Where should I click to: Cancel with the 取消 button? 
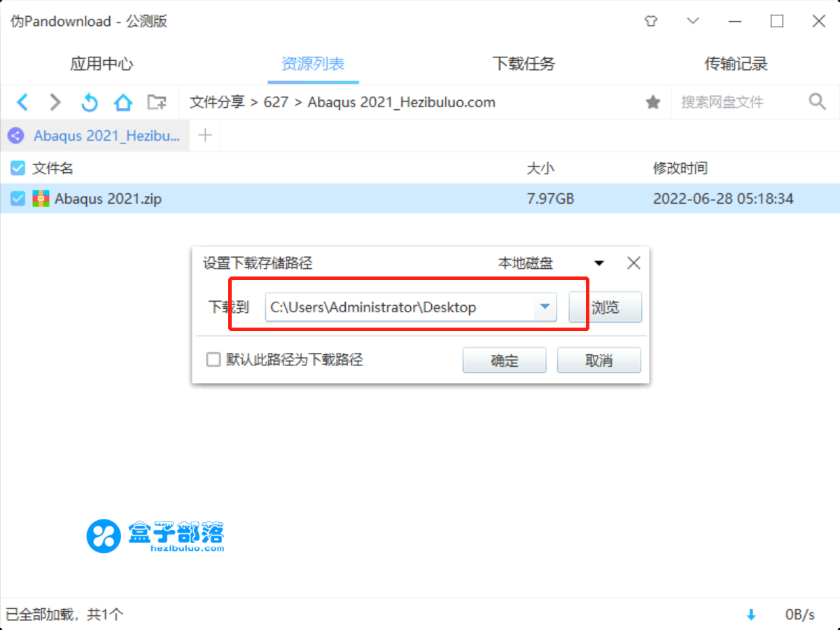[x=598, y=360]
